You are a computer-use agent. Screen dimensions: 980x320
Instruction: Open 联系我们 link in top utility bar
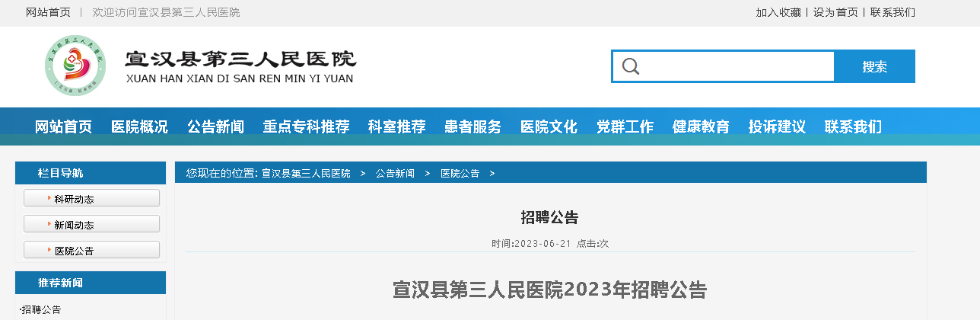(x=893, y=12)
